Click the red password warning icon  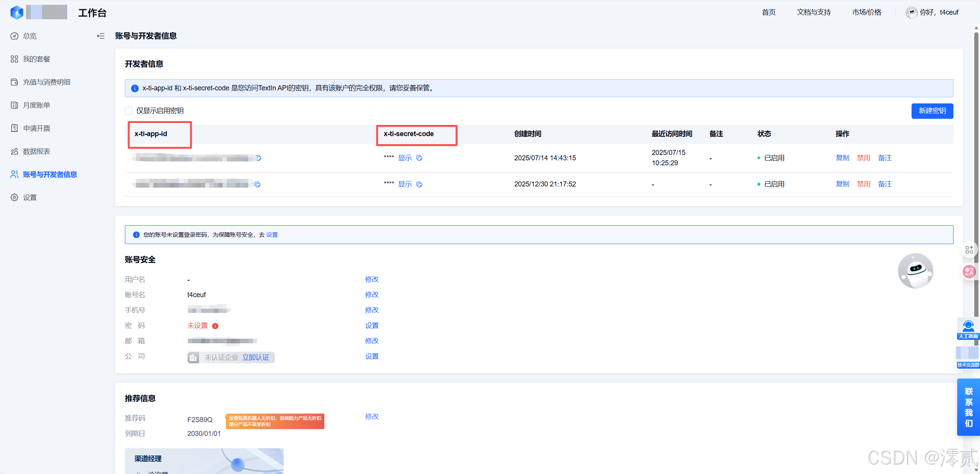215,326
